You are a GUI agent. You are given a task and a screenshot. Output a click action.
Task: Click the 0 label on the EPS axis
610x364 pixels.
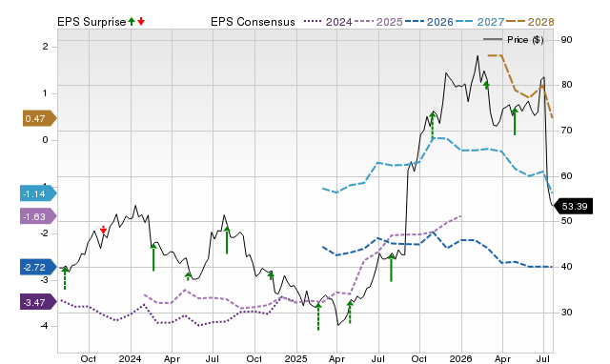point(46,140)
